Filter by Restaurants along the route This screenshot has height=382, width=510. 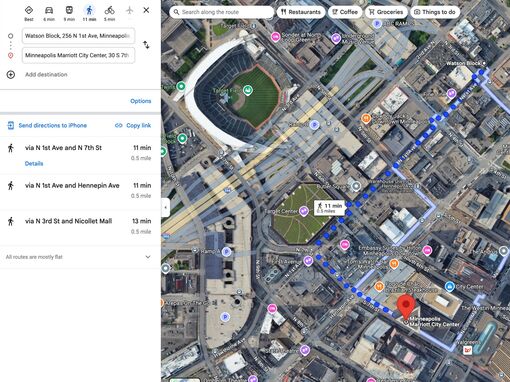(301, 12)
